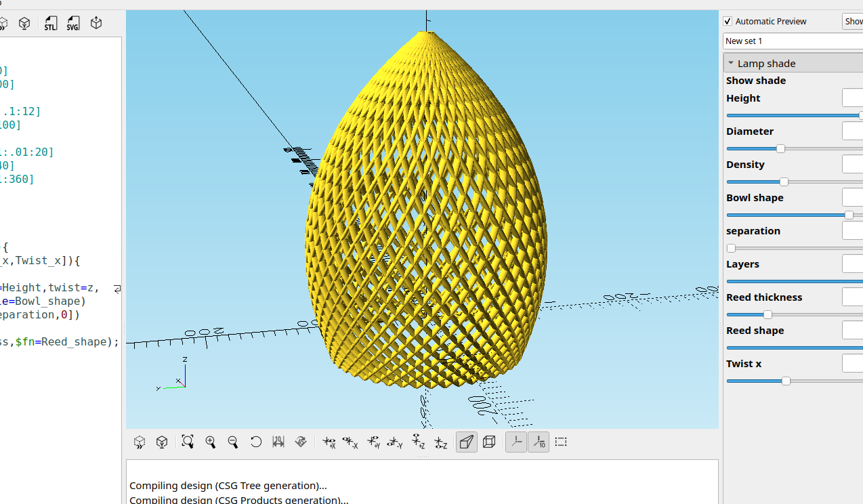Select the perspective projection icon

point(466,442)
